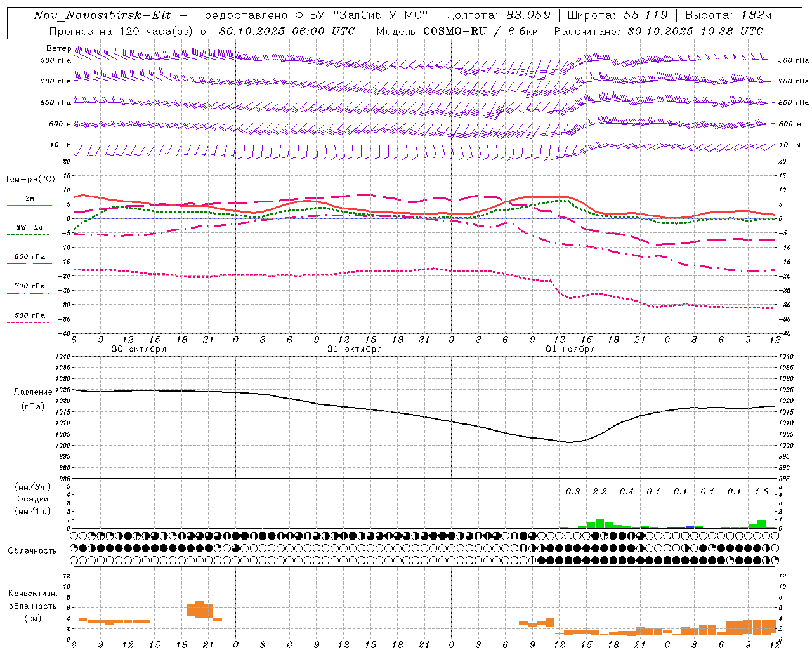Screen dimensions: 812x650
Task: Click 'Прогноз на 120 часа(ов)' forecast header
Action: click(x=121, y=31)
